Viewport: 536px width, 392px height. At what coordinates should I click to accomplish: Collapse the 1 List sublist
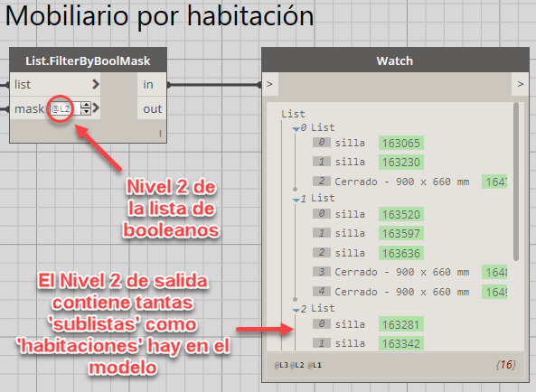point(296,200)
